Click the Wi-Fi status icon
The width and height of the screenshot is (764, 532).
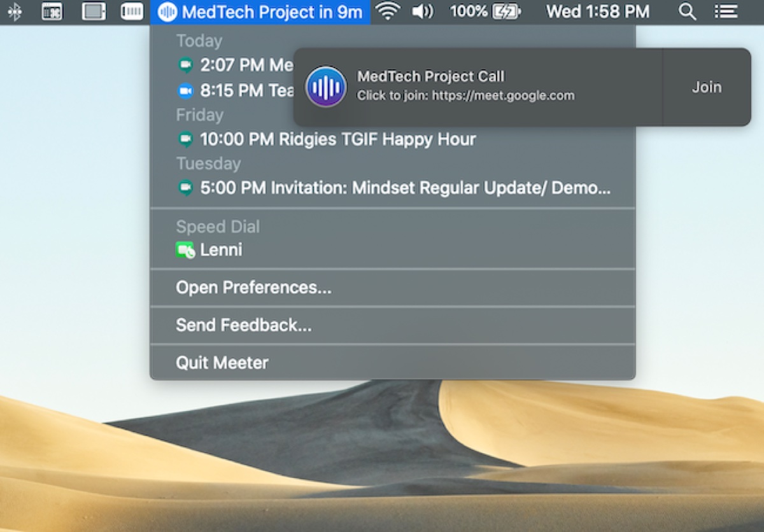click(387, 11)
